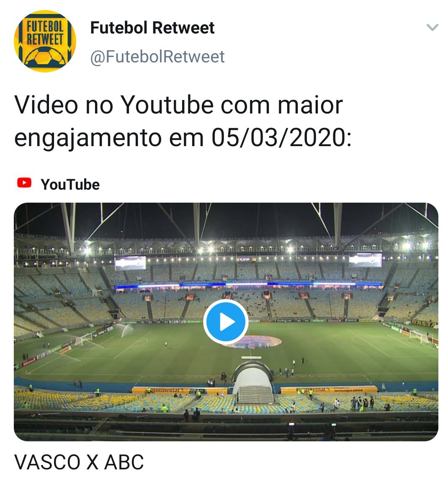Play the Vasco x ABC video
Screen dimensions: 448x479
[226, 322]
